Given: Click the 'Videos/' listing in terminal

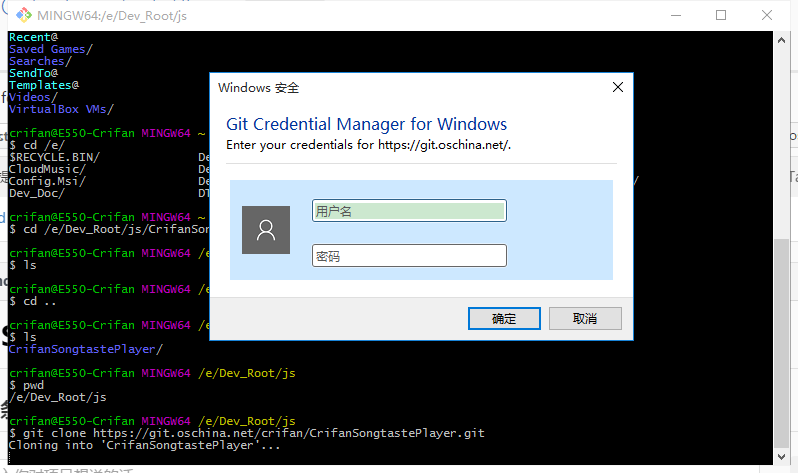Looking at the screenshot, I should [33, 97].
